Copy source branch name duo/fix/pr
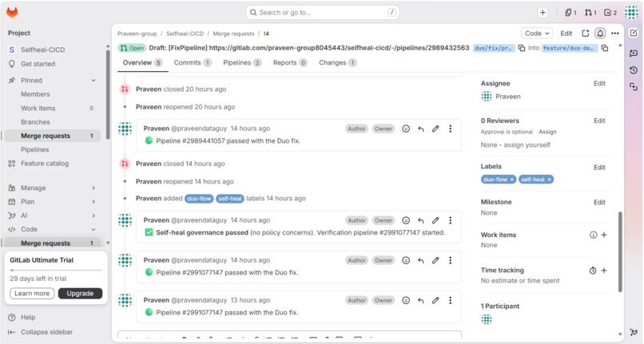 [x=522, y=48]
